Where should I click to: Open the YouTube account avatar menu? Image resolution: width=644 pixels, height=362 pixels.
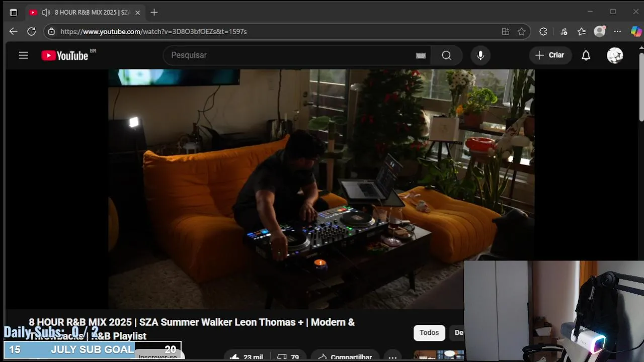point(615,55)
